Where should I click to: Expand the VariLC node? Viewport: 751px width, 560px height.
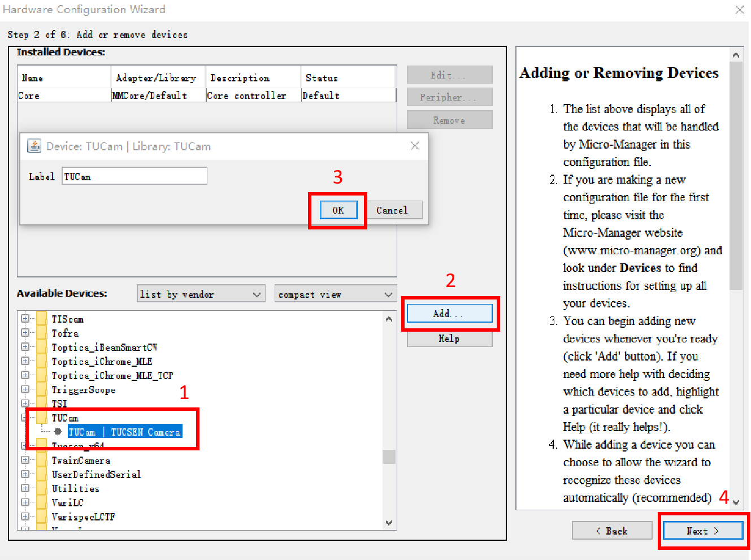point(25,502)
